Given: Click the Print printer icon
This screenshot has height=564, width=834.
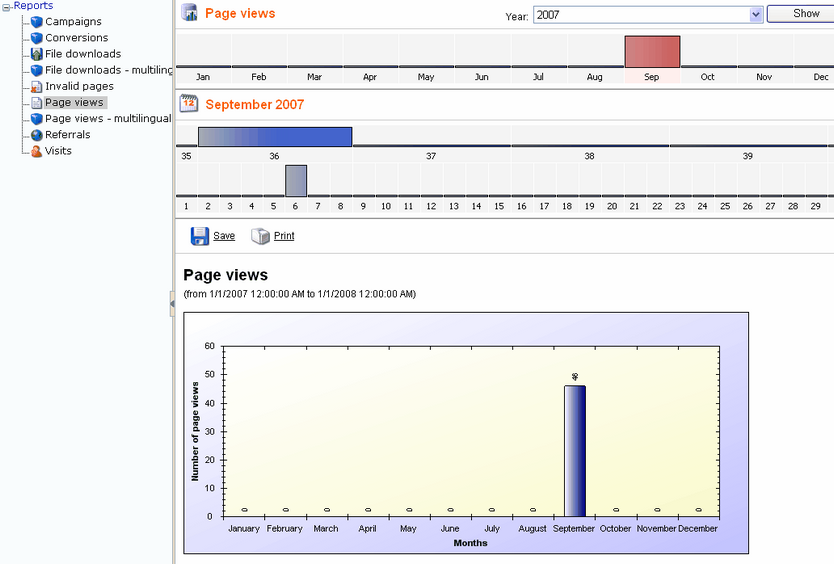Looking at the screenshot, I should coord(261,236).
